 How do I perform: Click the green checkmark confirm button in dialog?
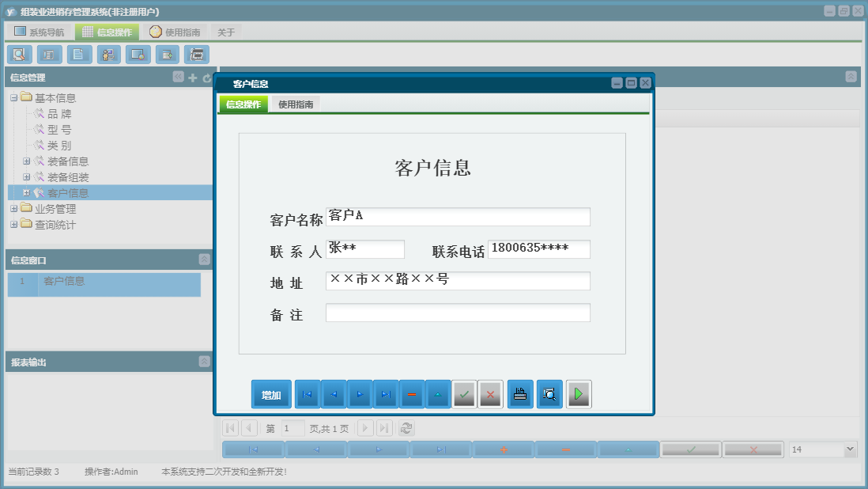coord(465,394)
